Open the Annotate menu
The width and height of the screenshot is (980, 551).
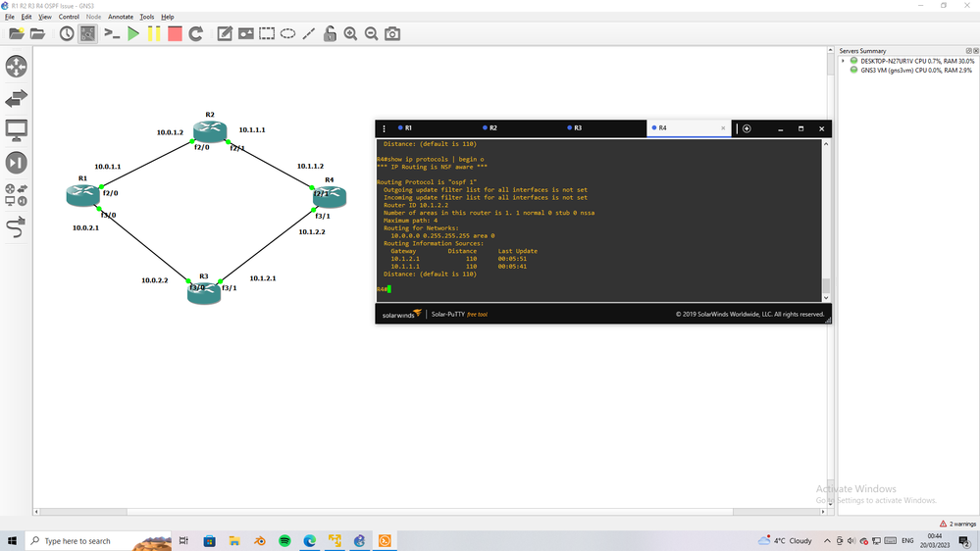point(121,17)
